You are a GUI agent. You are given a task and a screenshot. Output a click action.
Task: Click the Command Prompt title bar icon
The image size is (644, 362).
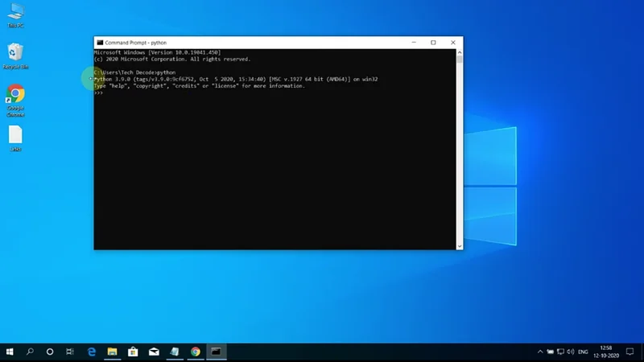[99, 43]
